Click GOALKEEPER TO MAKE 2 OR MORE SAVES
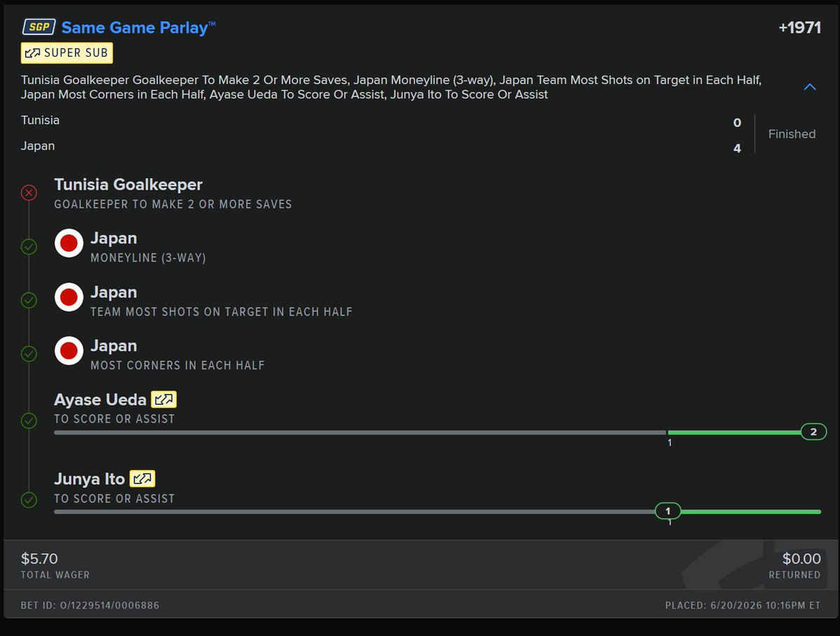The image size is (840, 636). tap(173, 204)
